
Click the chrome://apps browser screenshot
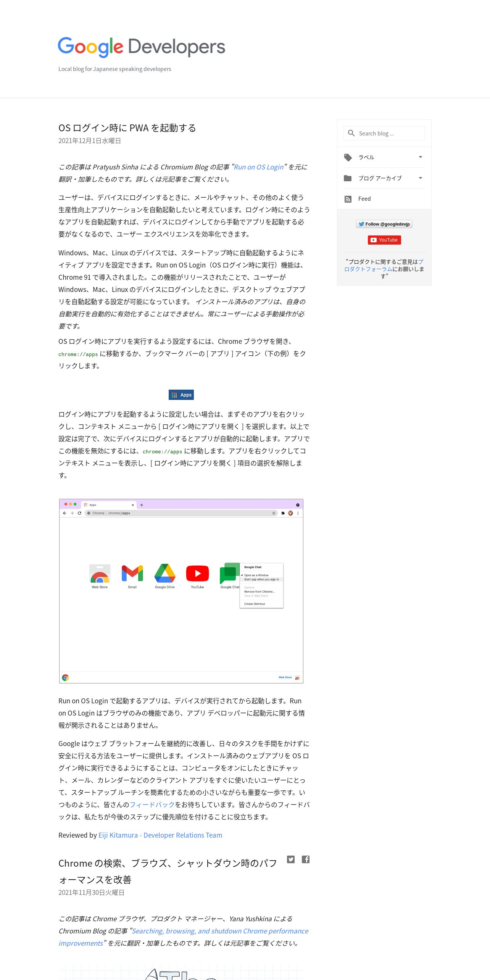click(x=181, y=591)
